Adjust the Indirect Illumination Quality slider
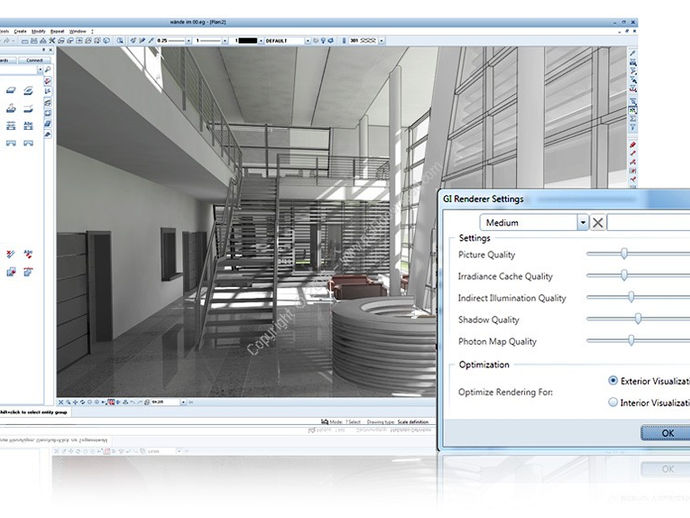Viewport: 690px width, 518px height. point(631,297)
